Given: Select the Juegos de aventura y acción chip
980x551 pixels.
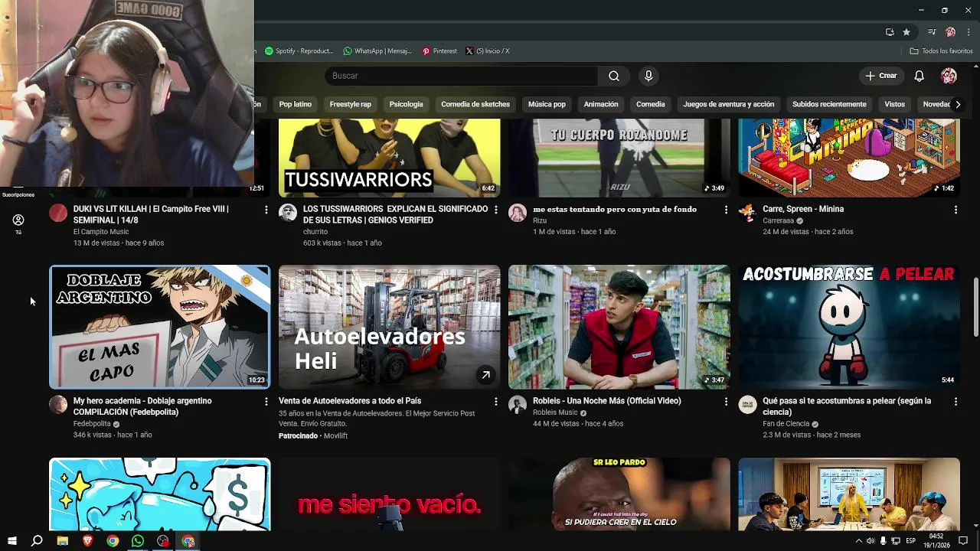Looking at the screenshot, I should 729,104.
